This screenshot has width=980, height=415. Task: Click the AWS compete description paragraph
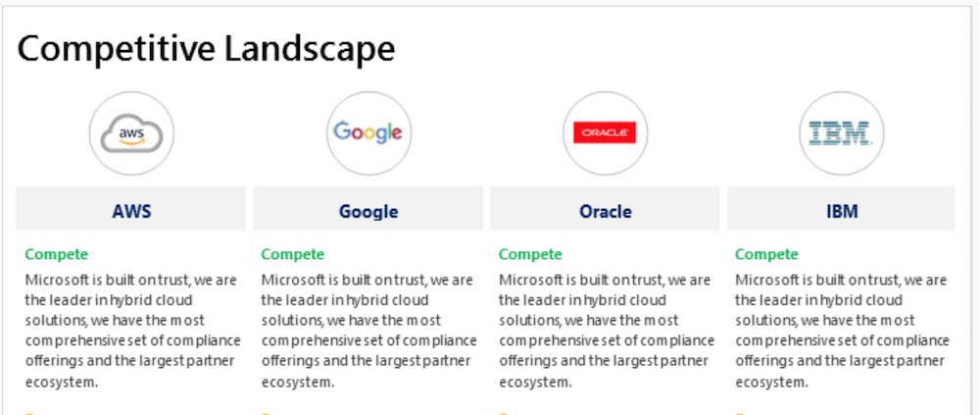tap(131, 331)
